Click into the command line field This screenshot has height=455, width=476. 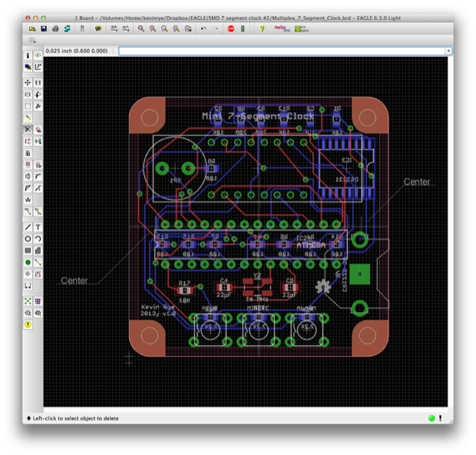[282, 51]
